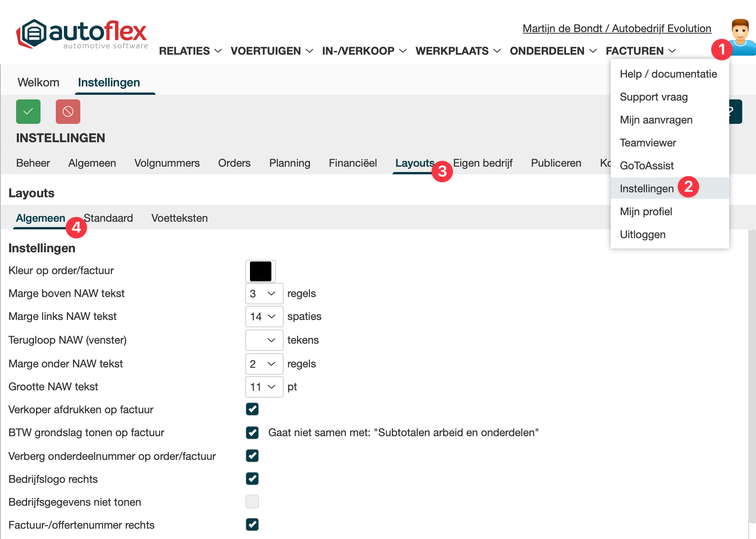Open Marge boven NAW tekst dropdown
This screenshot has height=539, width=756.
click(264, 294)
